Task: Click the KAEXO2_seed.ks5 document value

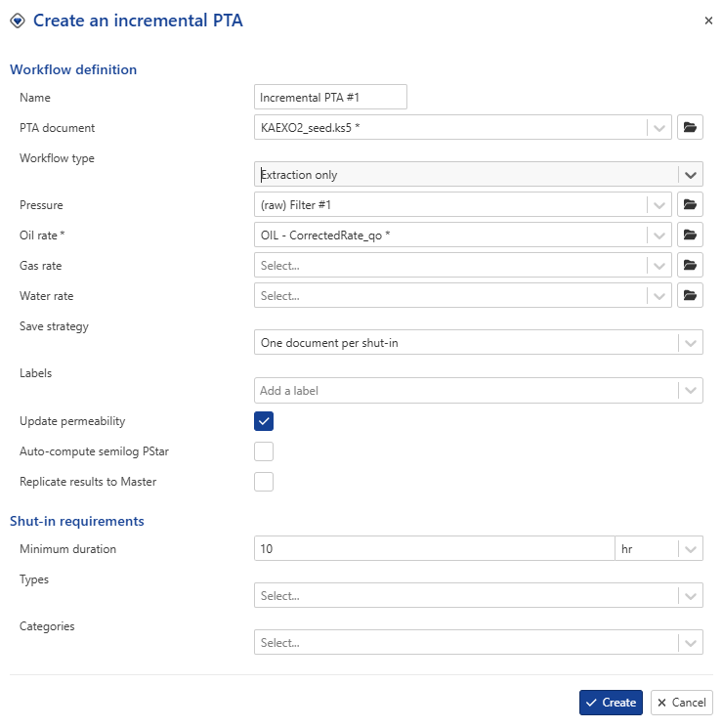Action: point(310,128)
